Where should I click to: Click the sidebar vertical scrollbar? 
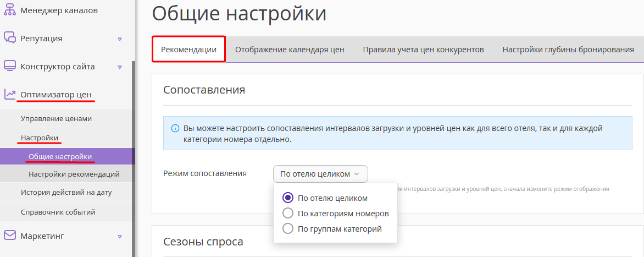pos(134,159)
